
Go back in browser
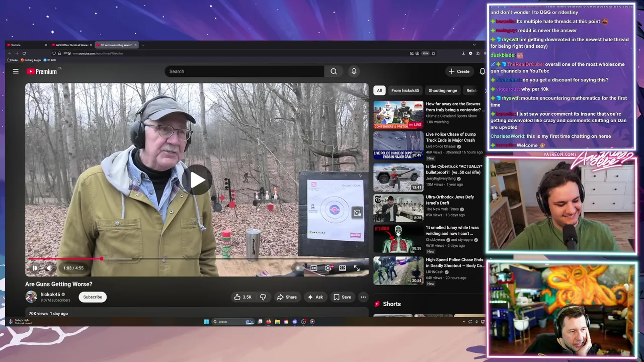coord(10,53)
